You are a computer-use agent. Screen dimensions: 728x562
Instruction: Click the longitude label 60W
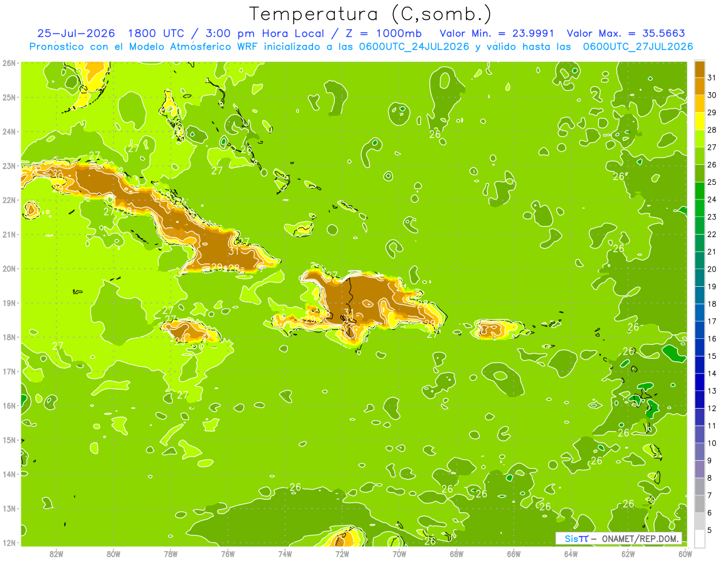(x=685, y=554)
